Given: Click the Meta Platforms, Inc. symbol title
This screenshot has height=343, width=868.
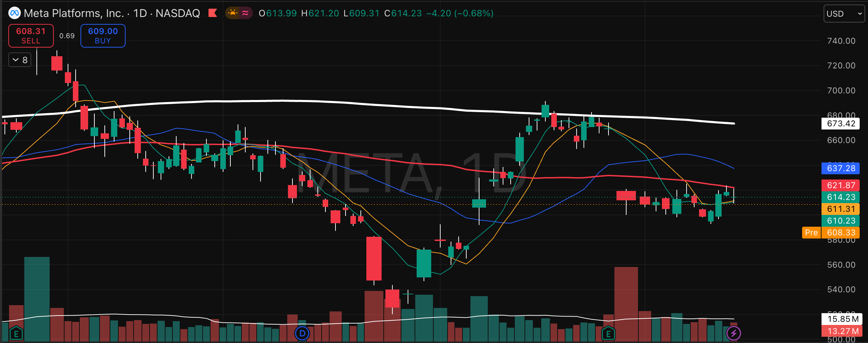Looking at the screenshot, I should [74, 13].
